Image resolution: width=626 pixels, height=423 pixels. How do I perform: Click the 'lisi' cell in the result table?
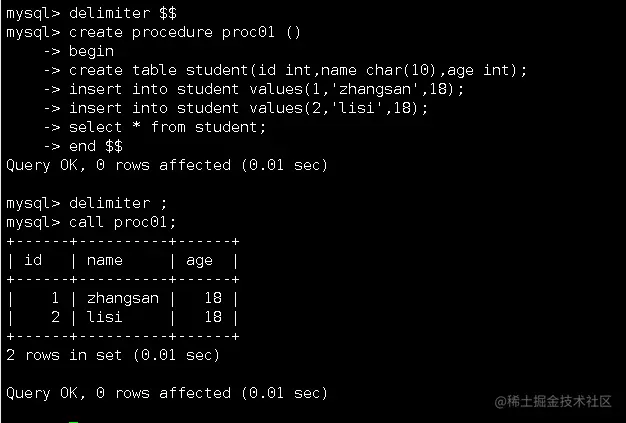coord(105,317)
